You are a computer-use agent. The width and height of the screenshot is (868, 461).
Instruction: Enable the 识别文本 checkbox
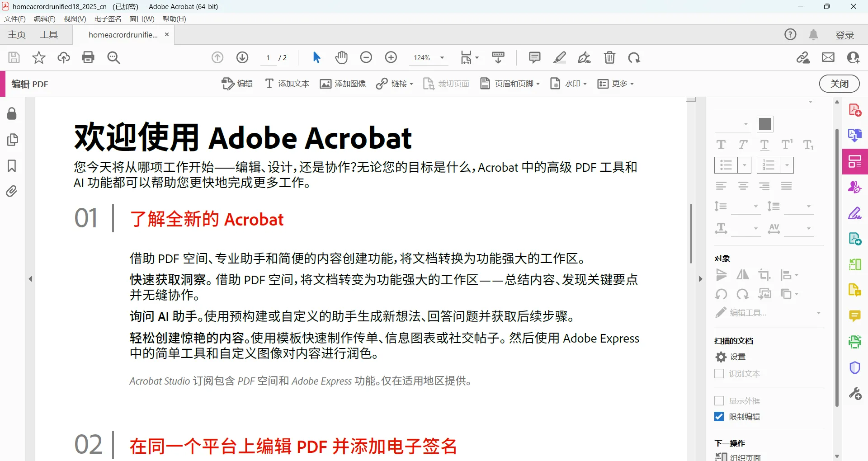click(x=719, y=374)
